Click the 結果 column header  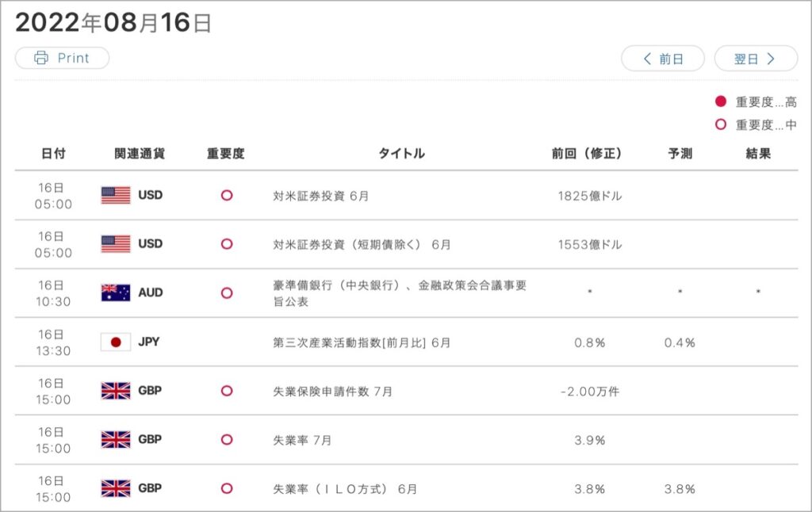[758, 153]
